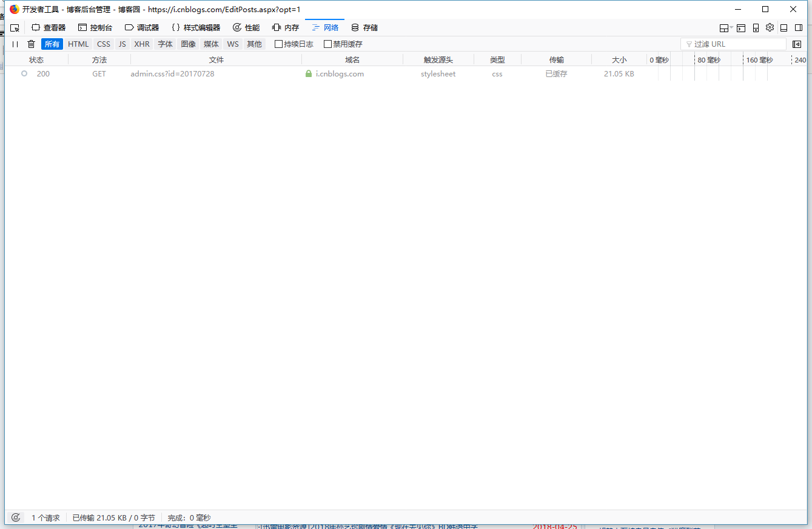Open the 性能 tab
The height and width of the screenshot is (529, 812).
point(246,28)
